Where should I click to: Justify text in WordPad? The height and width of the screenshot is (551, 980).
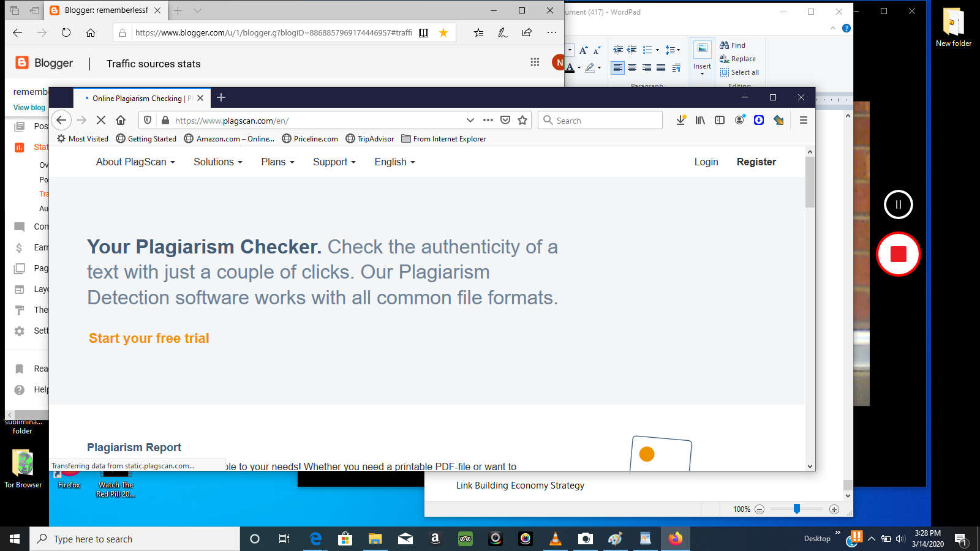point(661,68)
